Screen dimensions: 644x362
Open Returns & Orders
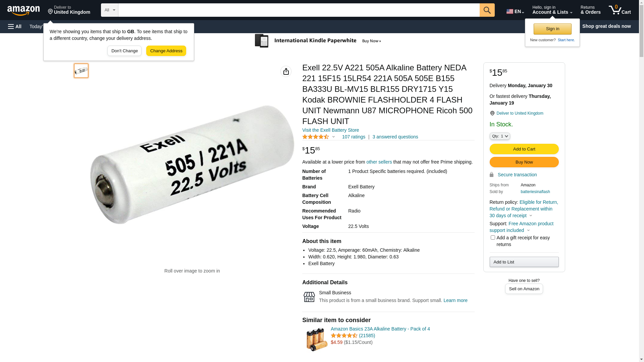coord(590,10)
